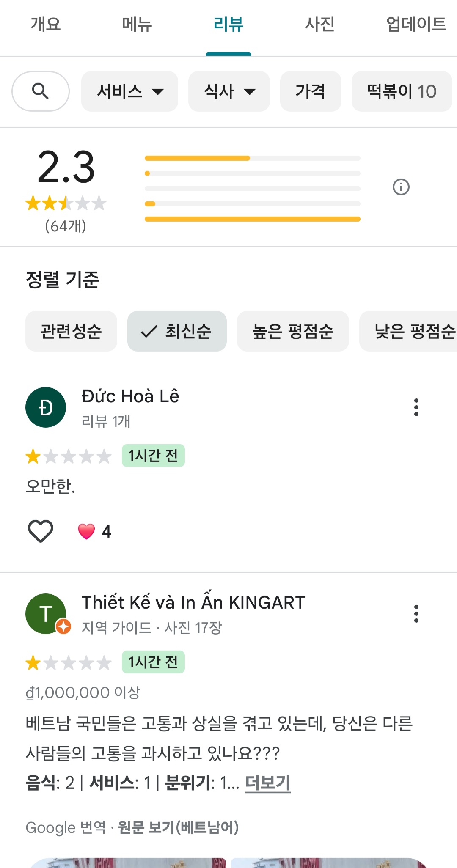Switch to the 메뉴 tab
The height and width of the screenshot is (868, 457).
pos(137,25)
